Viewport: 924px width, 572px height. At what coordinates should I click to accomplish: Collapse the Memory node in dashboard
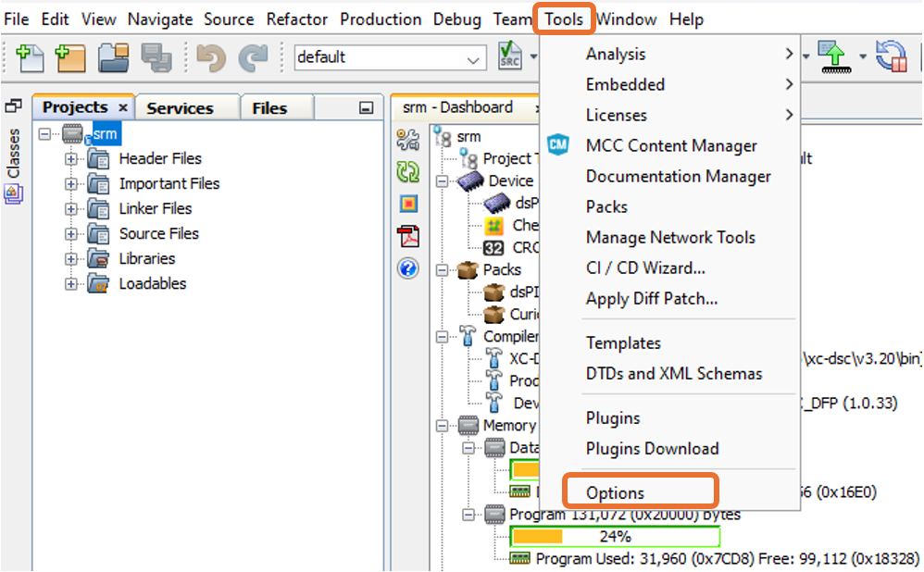(x=442, y=426)
